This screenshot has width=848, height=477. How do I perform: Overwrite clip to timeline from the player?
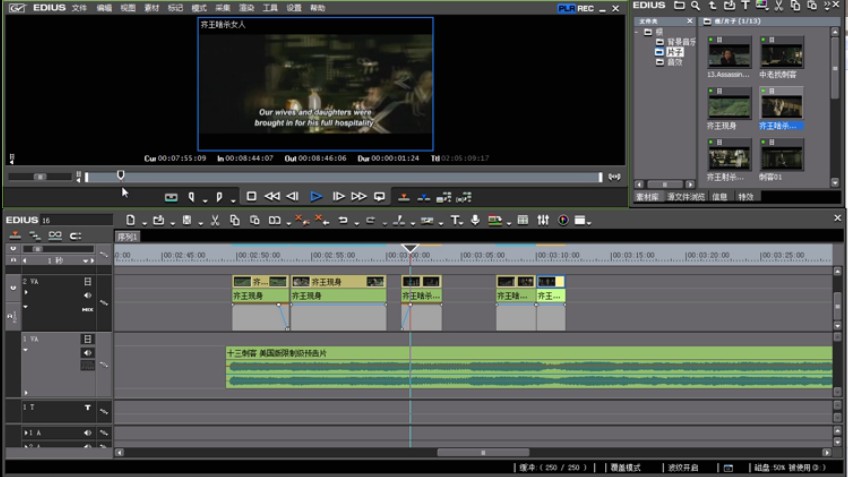pyautogui.click(x=423, y=197)
